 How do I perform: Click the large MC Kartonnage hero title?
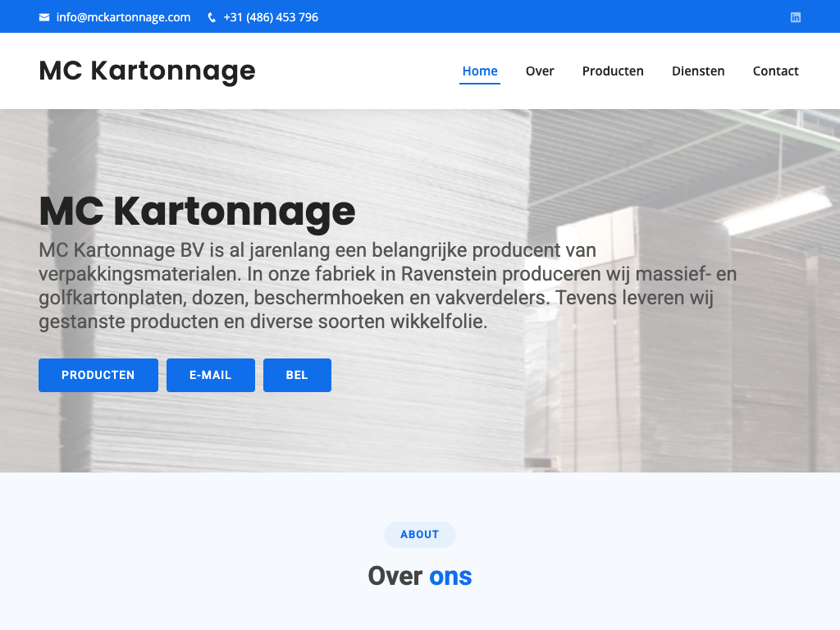coord(197,211)
